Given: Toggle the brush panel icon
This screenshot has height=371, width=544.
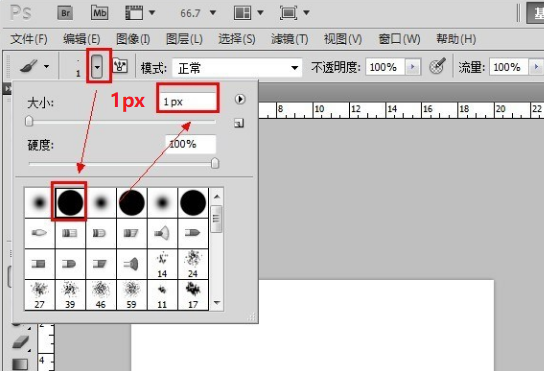Looking at the screenshot, I should click(x=120, y=66).
